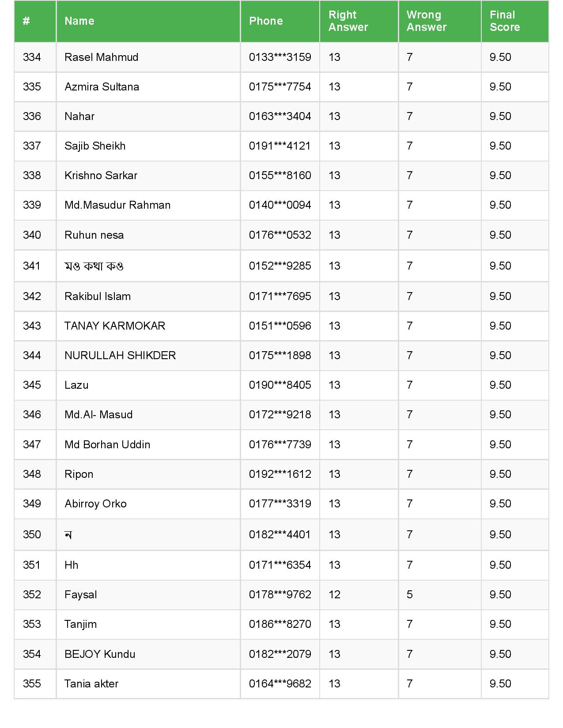563x728 pixels.
Task: Click the phone number 0186***8270
Action: (280, 624)
